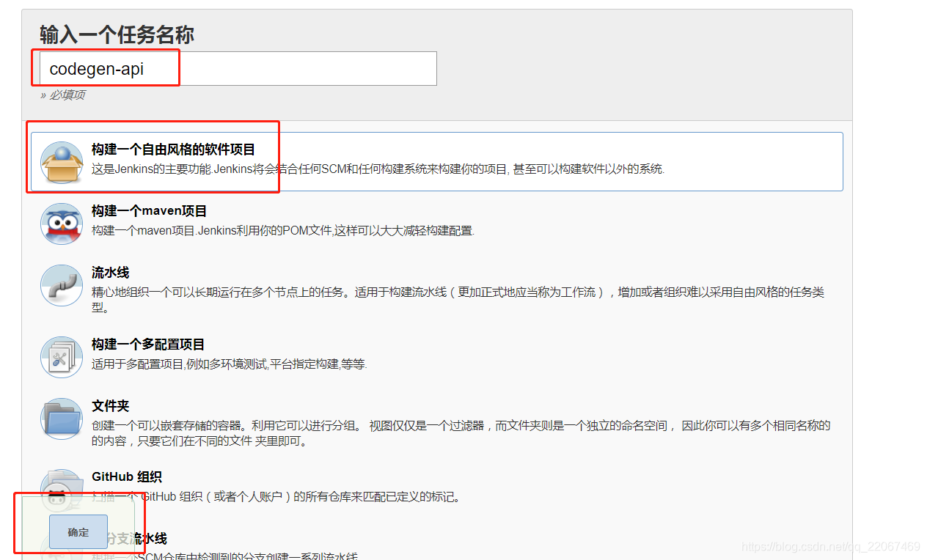This screenshot has width=927, height=560.
Task: Choose 构建一个多配置项目 title
Action: (x=148, y=345)
